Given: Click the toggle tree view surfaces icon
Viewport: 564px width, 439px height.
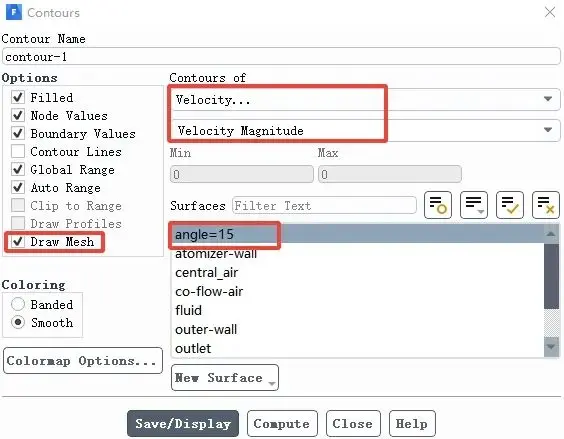Looking at the screenshot, I should [x=438, y=205].
